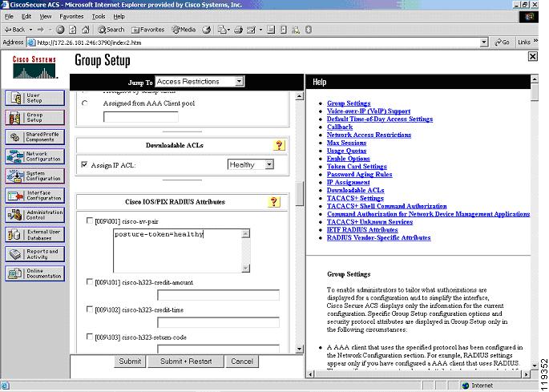549x392 pixels.
Task: Open Tools menu
Action: (x=99, y=17)
